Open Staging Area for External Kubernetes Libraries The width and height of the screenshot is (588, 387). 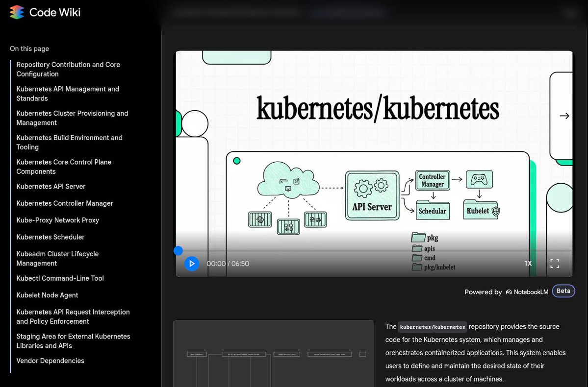pyautogui.click(x=73, y=341)
